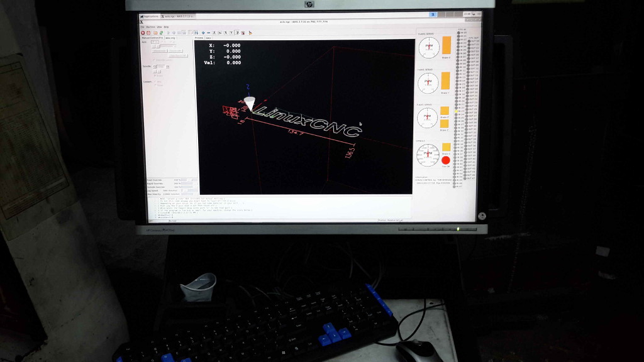Click the yellow Brake S indicator
Screen dimensions: 644x362
coord(446,147)
